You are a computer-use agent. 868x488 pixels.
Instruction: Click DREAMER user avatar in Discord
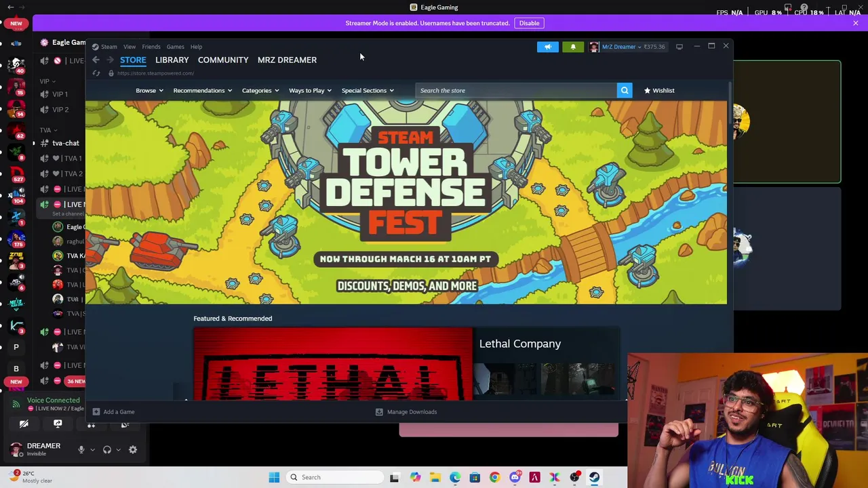16,449
